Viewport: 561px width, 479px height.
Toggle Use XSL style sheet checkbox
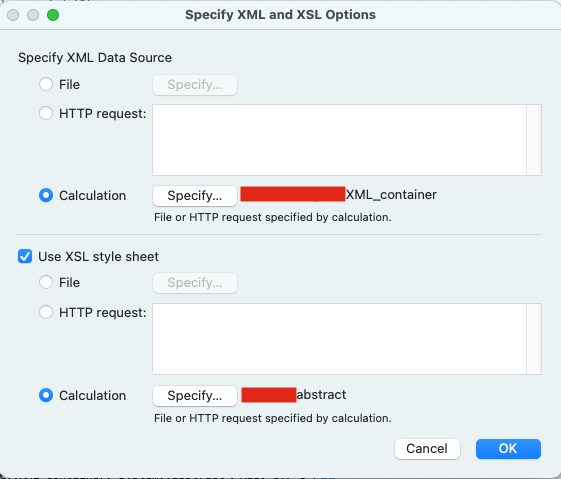point(25,256)
